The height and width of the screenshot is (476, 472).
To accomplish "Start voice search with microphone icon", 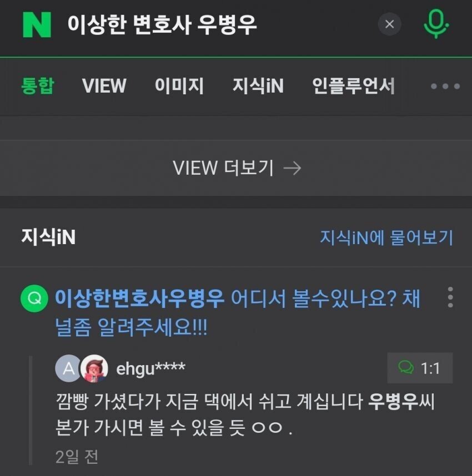I will (x=436, y=24).
